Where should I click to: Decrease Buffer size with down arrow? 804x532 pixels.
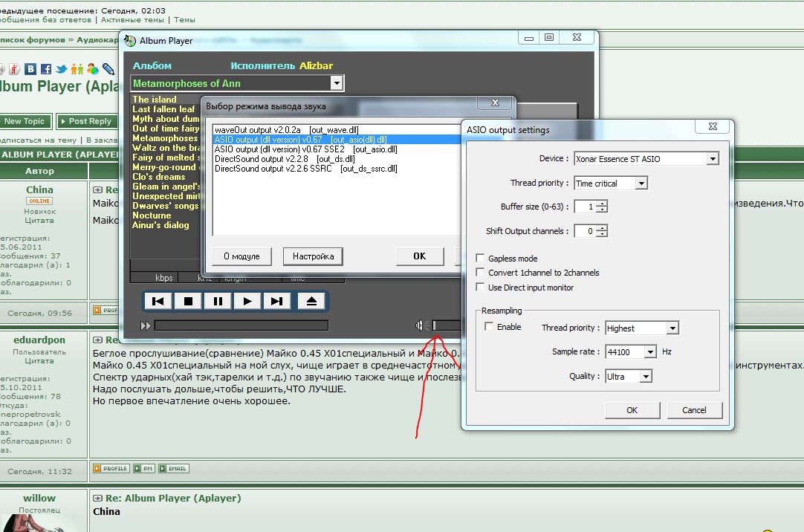(602, 210)
